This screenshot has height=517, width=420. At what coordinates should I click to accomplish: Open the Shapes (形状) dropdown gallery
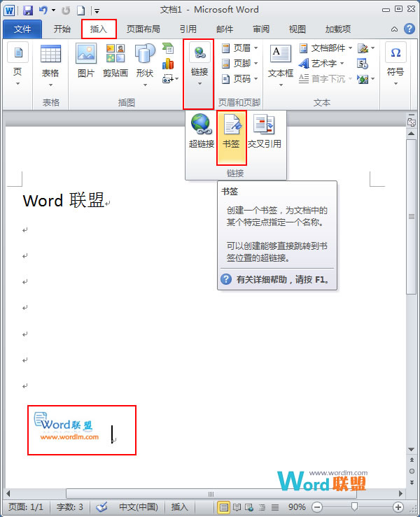click(145, 62)
